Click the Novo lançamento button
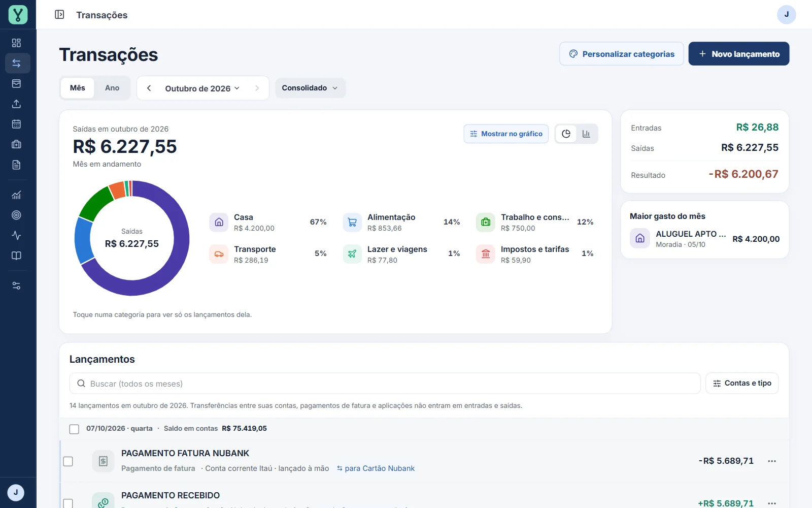Screen dimensions: 812x508 739,54
